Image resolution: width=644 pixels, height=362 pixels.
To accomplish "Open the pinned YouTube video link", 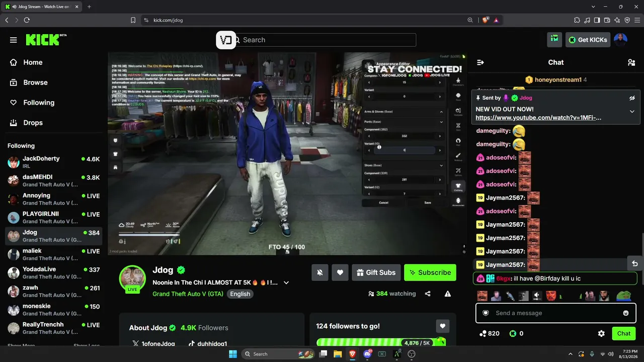I will (x=538, y=118).
